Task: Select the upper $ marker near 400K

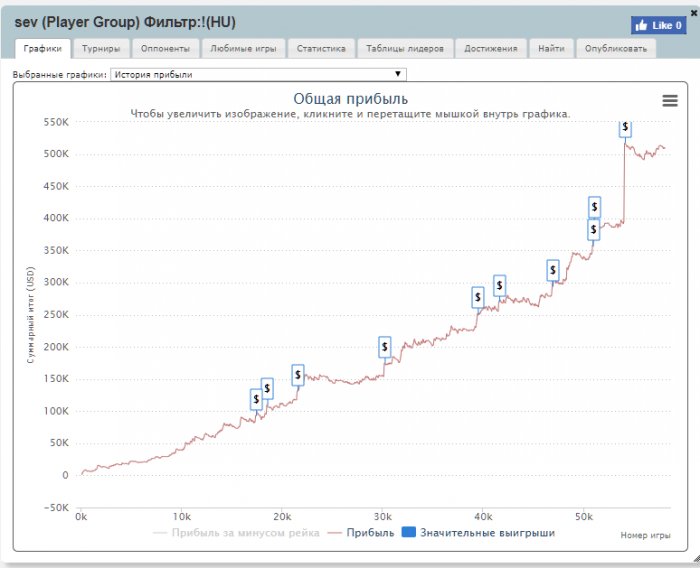Action: (595, 206)
